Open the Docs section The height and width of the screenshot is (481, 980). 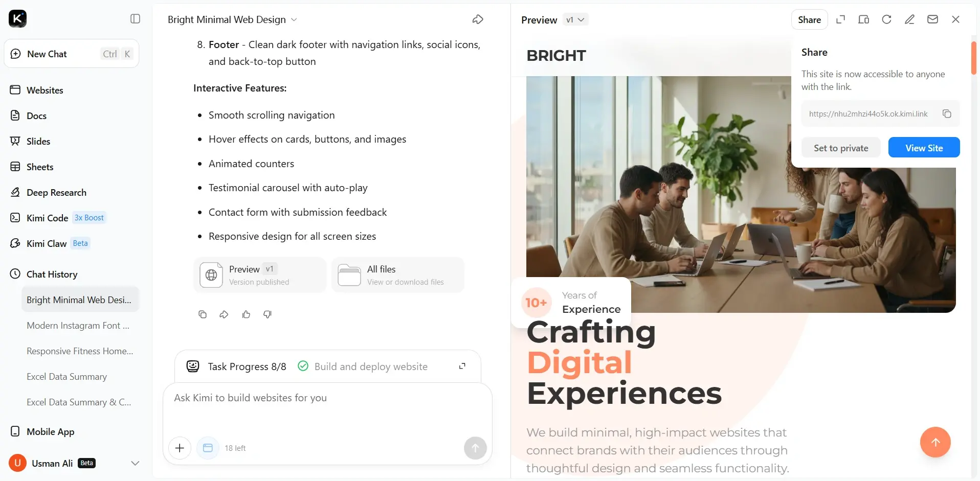(x=36, y=116)
